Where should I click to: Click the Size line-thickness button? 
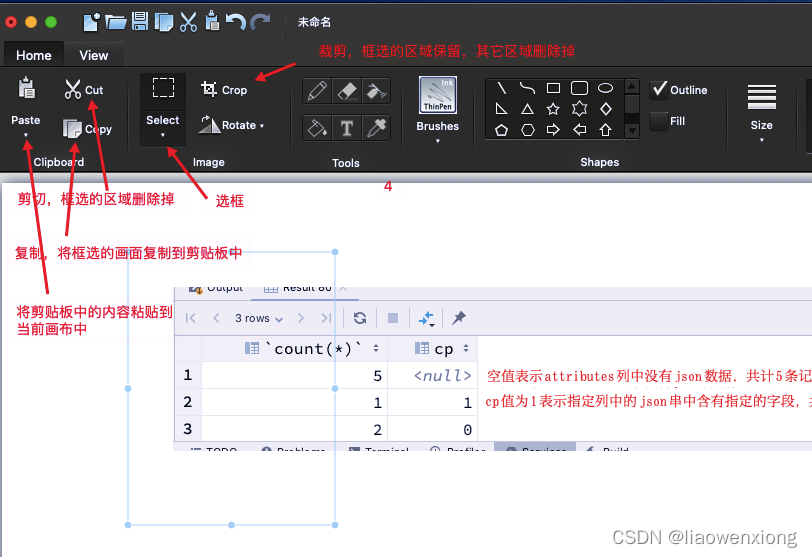point(761,106)
